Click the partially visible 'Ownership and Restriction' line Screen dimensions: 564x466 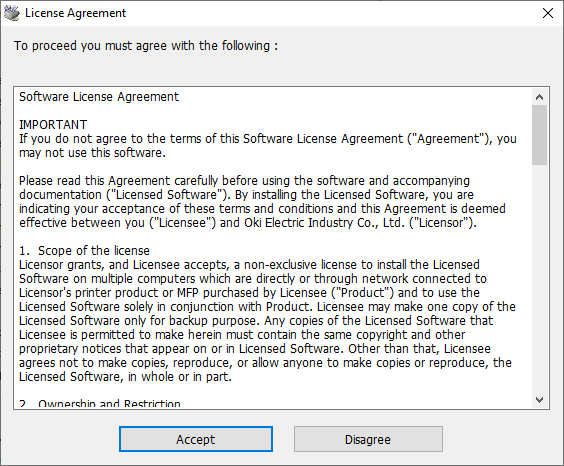pos(100,403)
